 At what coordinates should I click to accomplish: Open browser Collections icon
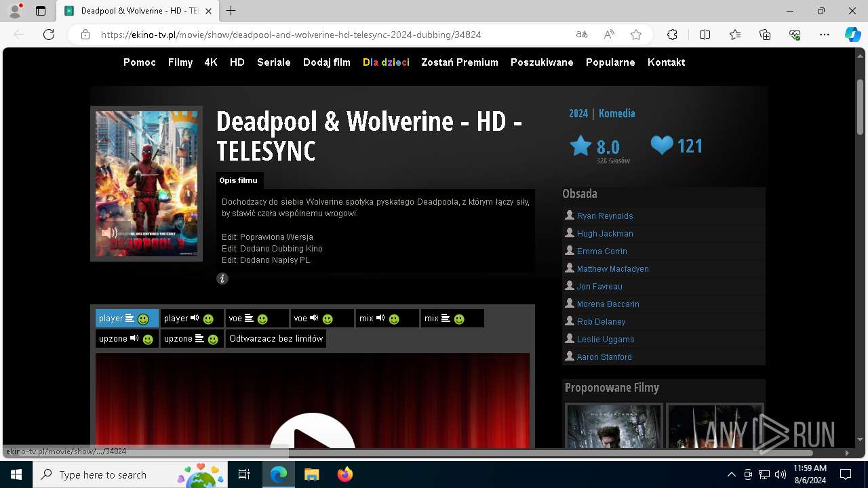[765, 35]
